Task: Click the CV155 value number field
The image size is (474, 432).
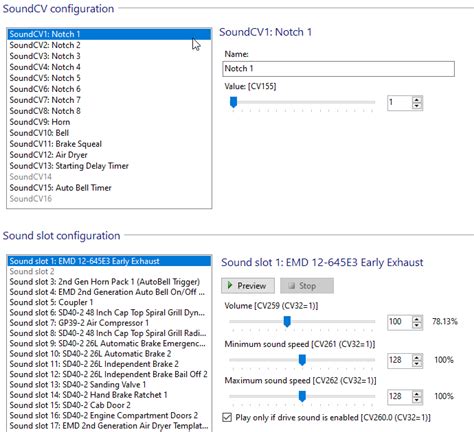Action: tap(400, 103)
